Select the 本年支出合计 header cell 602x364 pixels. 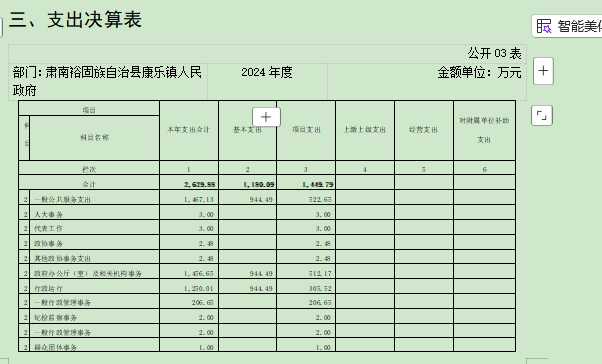click(x=189, y=131)
